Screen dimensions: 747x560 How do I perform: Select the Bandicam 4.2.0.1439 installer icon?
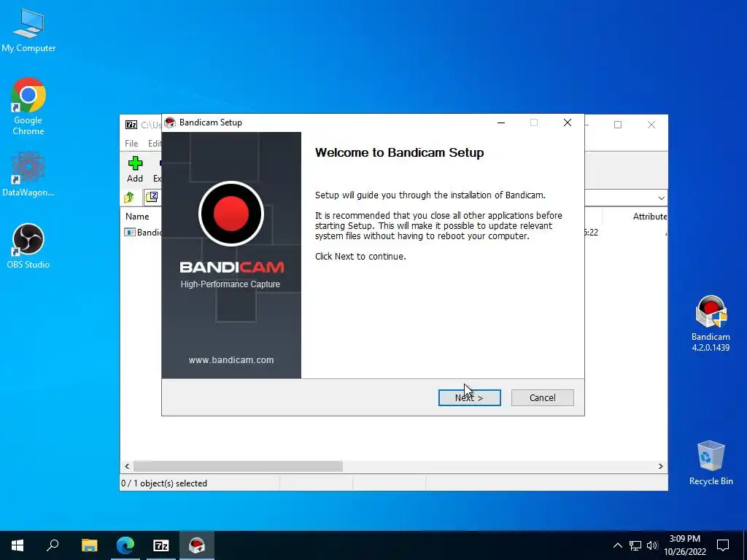pyautogui.click(x=711, y=324)
